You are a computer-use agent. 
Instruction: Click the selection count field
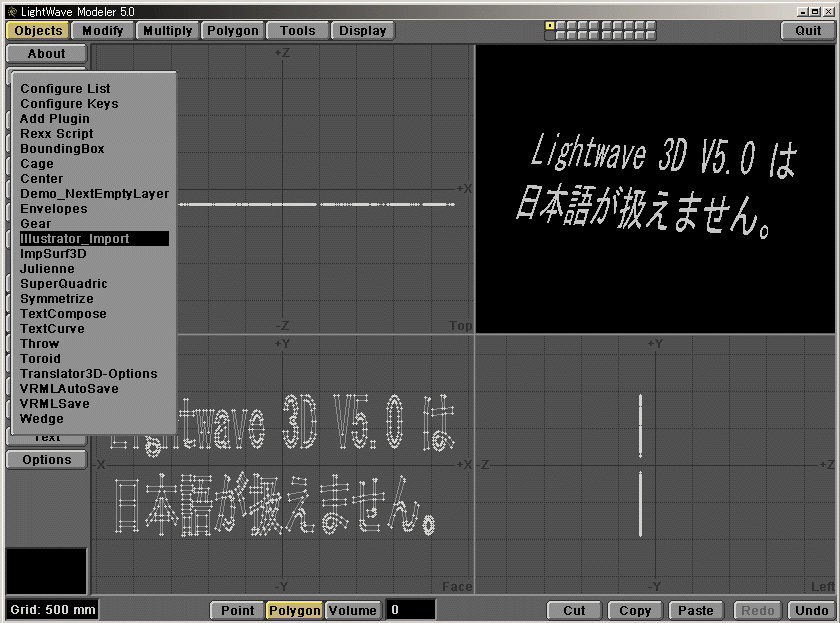coord(411,610)
